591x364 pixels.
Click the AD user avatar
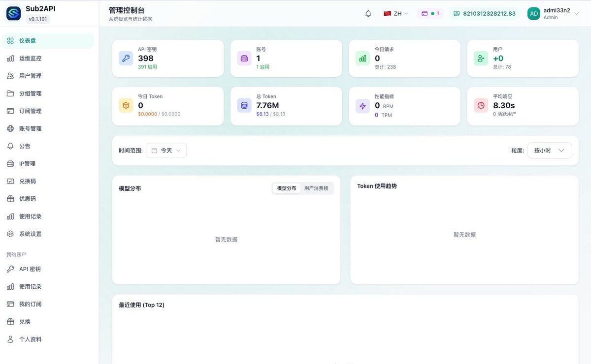(534, 14)
